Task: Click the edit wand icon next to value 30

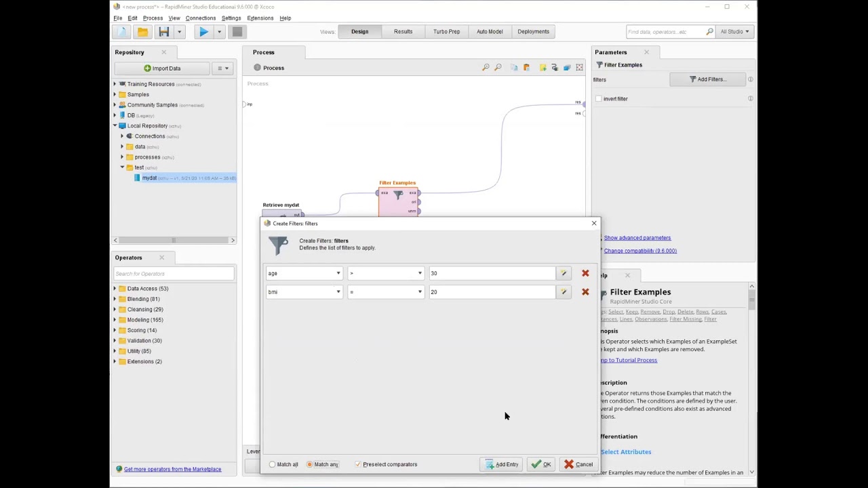Action: click(x=564, y=273)
